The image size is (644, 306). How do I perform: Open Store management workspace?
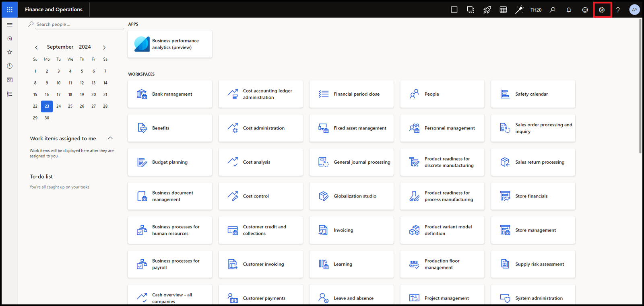[533, 230]
